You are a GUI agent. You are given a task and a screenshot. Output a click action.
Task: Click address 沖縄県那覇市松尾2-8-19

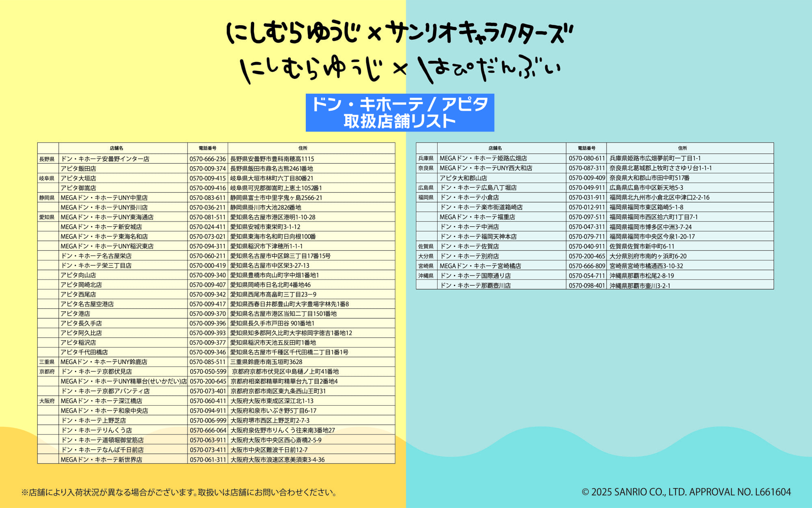coord(641,276)
